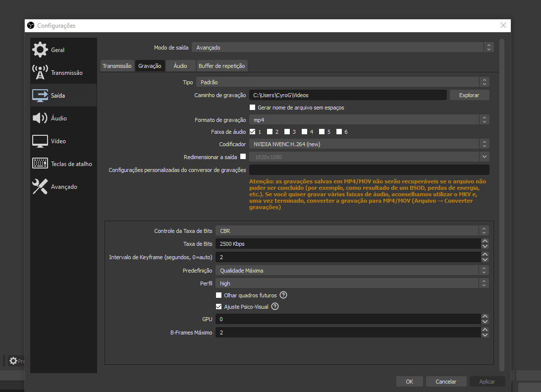This screenshot has height=392, width=541.
Task: Click the orange MP4/MOV warning text
Action: (368, 194)
